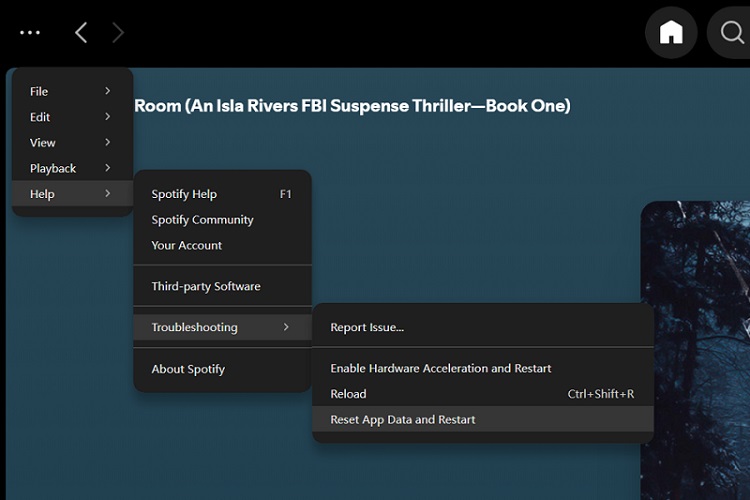Image resolution: width=750 pixels, height=500 pixels.
Task: Open the three-dots app menu
Action: [x=30, y=33]
